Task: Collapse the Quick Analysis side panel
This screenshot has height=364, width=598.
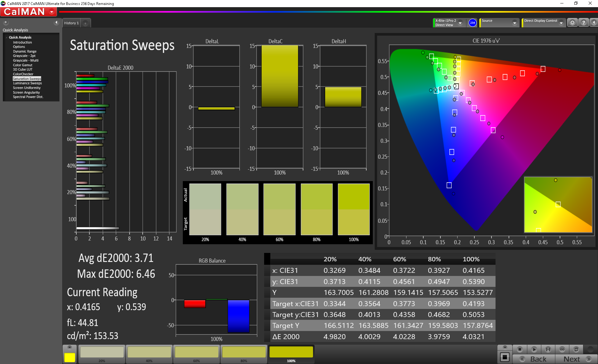Action: pos(56,22)
